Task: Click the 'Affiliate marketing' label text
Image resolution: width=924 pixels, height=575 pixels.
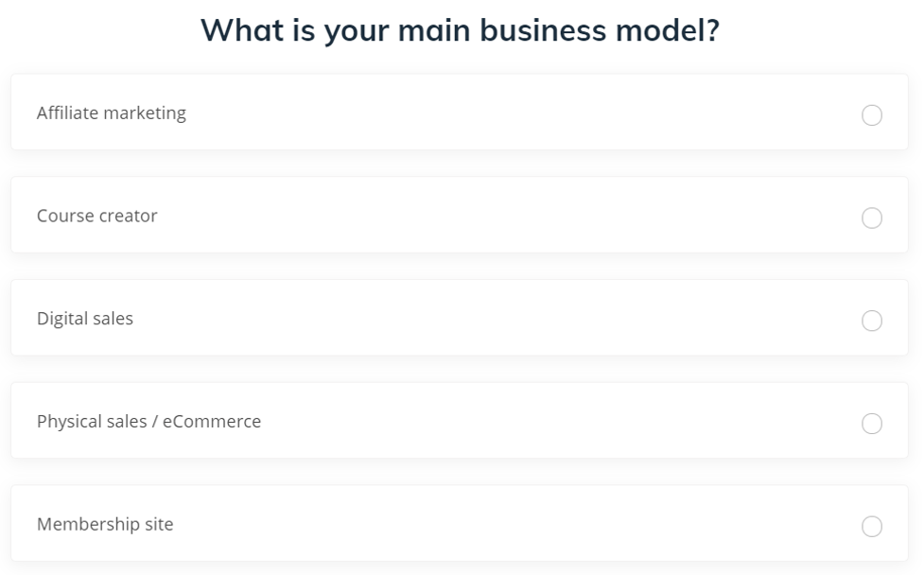Action: (x=111, y=113)
